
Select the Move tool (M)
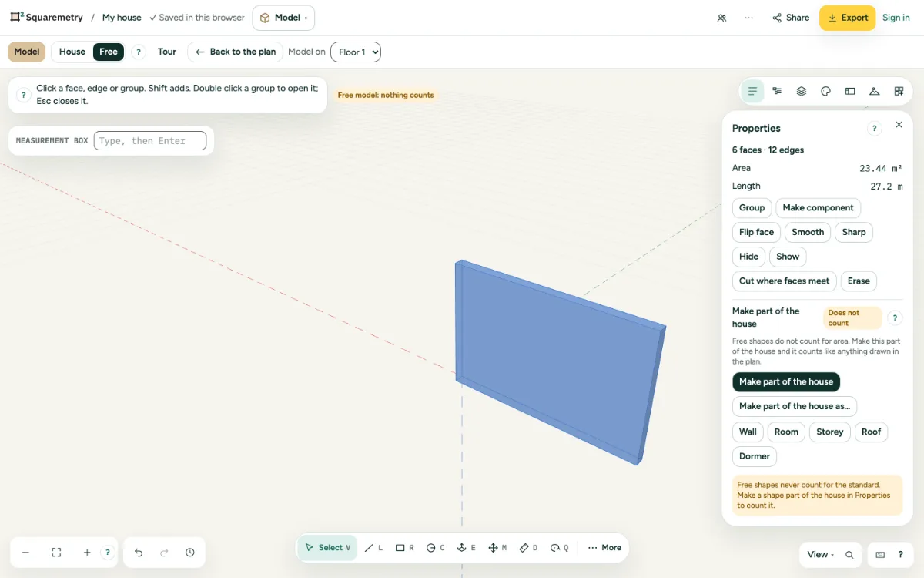(x=497, y=548)
